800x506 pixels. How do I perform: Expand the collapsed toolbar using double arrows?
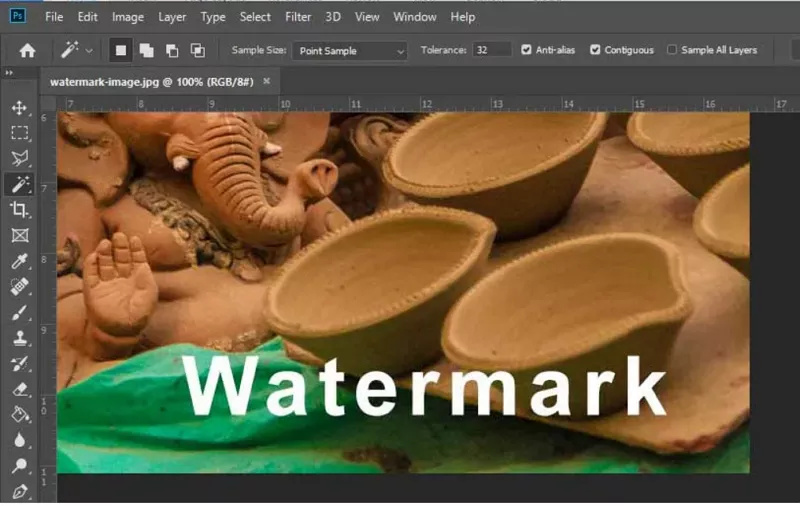pos(9,74)
